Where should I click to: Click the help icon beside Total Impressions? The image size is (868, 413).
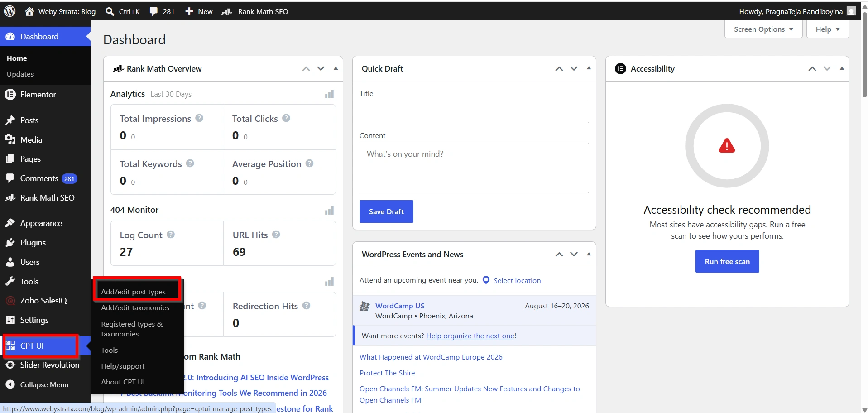click(199, 118)
